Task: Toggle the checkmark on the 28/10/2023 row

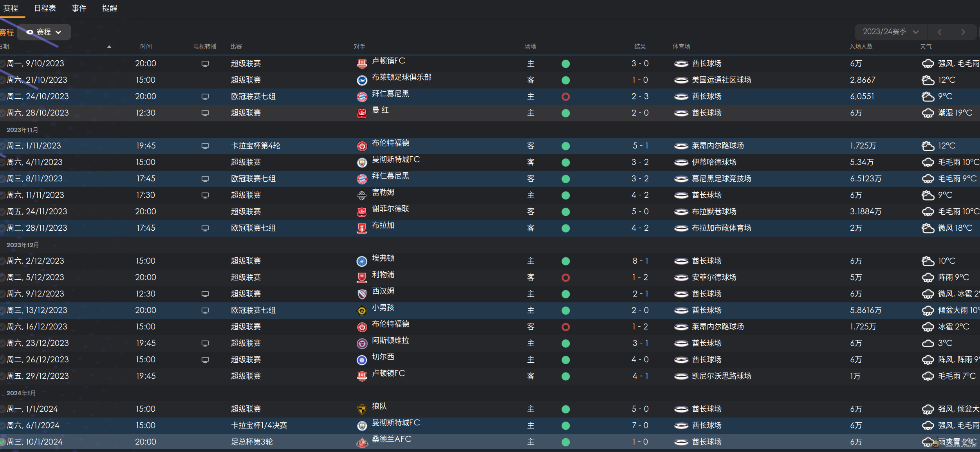Action: pos(2,113)
